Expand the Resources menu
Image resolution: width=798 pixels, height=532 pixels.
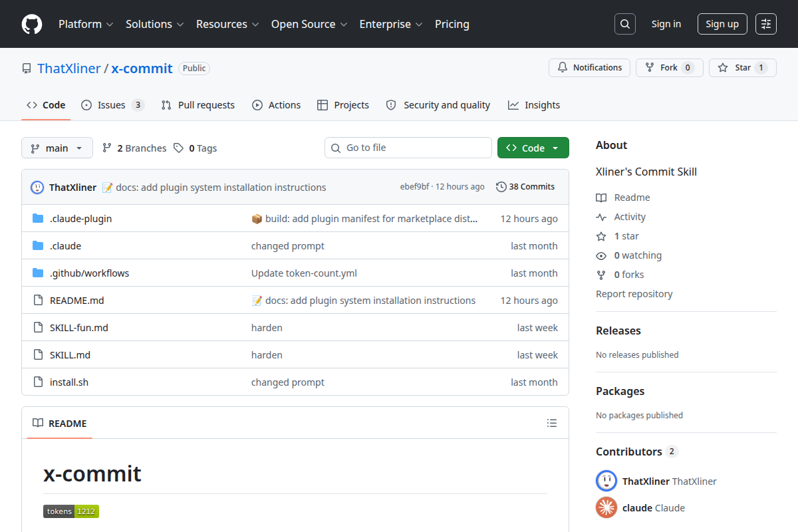pyautogui.click(x=227, y=24)
